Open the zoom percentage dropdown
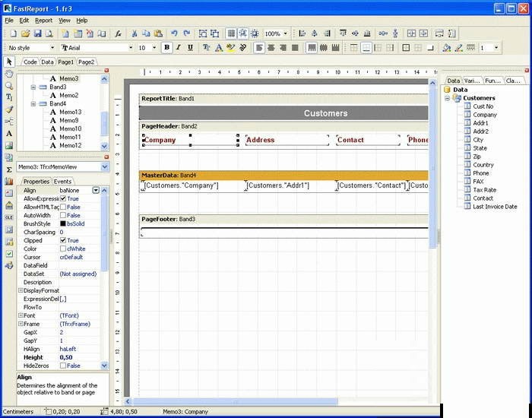The image size is (532, 418). (286, 33)
